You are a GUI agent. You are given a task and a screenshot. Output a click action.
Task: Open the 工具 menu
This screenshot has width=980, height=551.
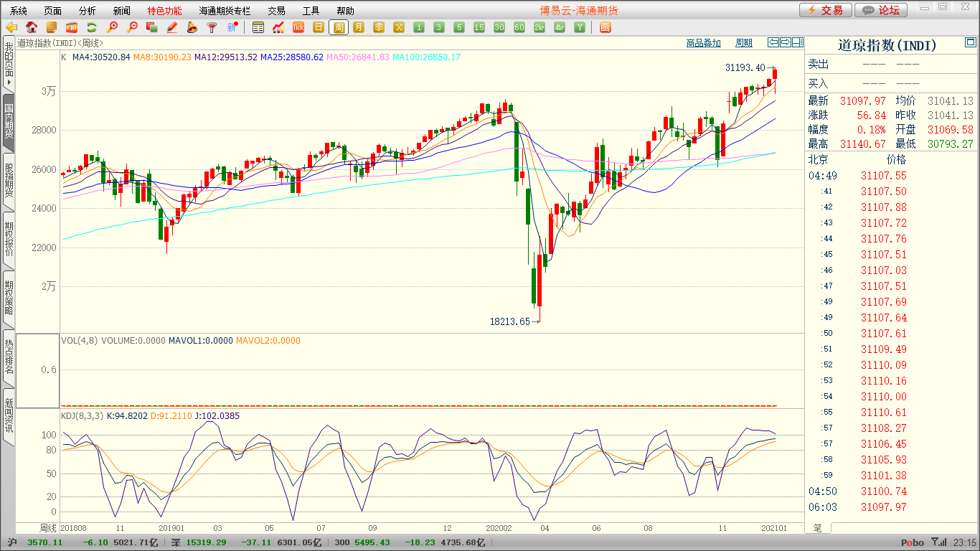311,11
